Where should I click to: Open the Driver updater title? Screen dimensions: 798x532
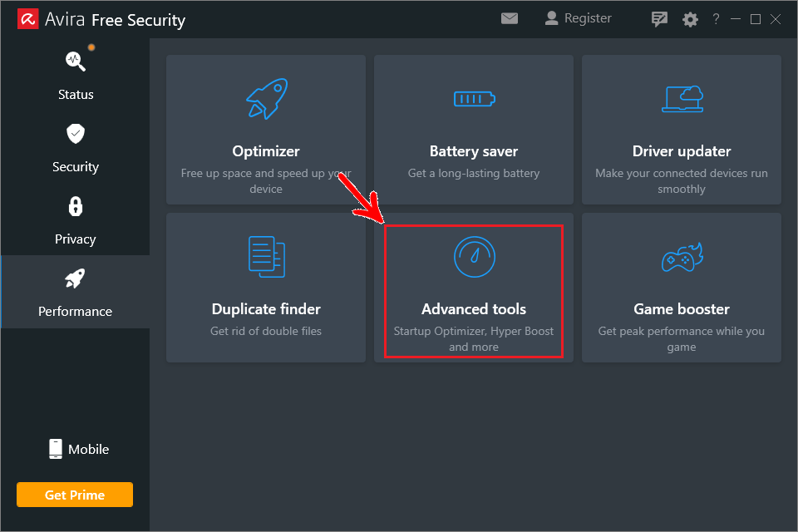(x=682, y=151)
